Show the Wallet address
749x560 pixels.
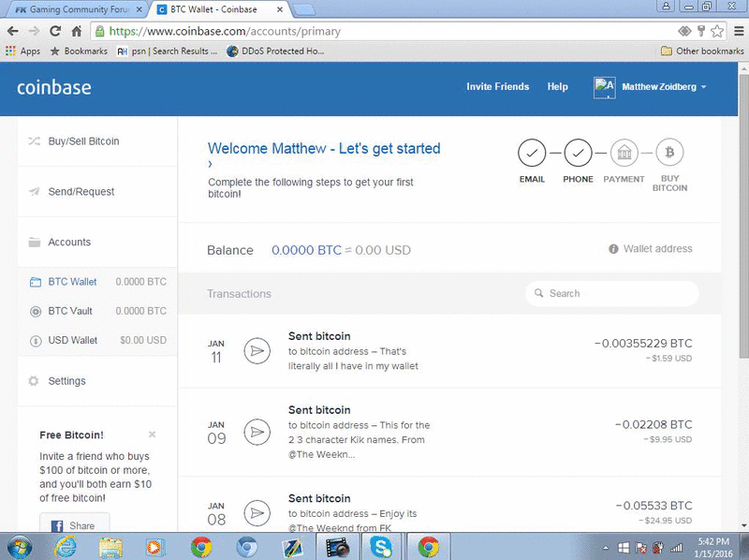tap(651, 249)
